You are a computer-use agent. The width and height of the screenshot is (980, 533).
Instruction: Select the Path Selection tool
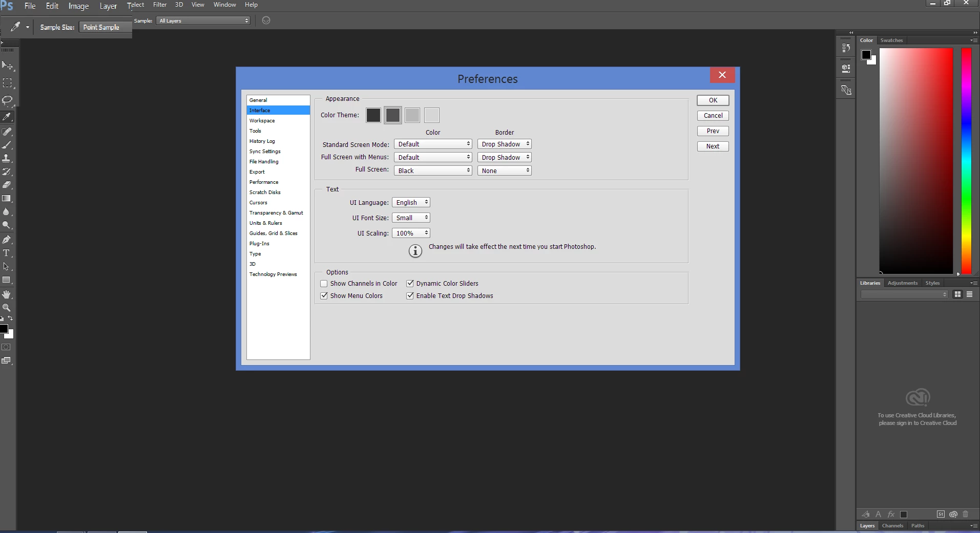(x=7, y=266)
